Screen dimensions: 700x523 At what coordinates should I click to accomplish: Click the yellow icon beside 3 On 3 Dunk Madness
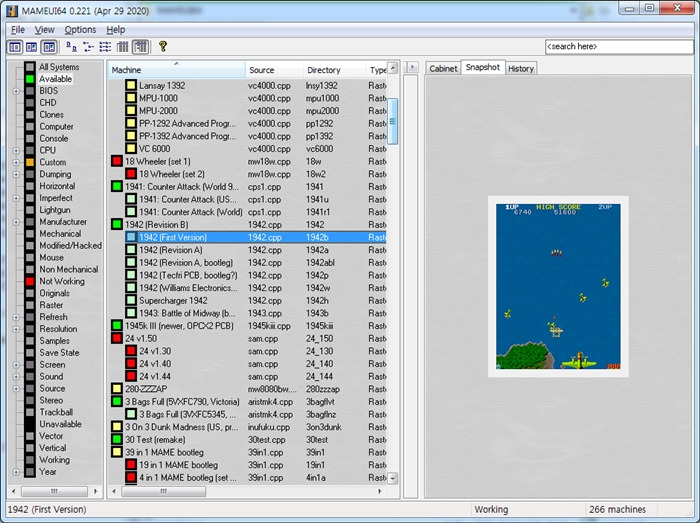(117, 427)
